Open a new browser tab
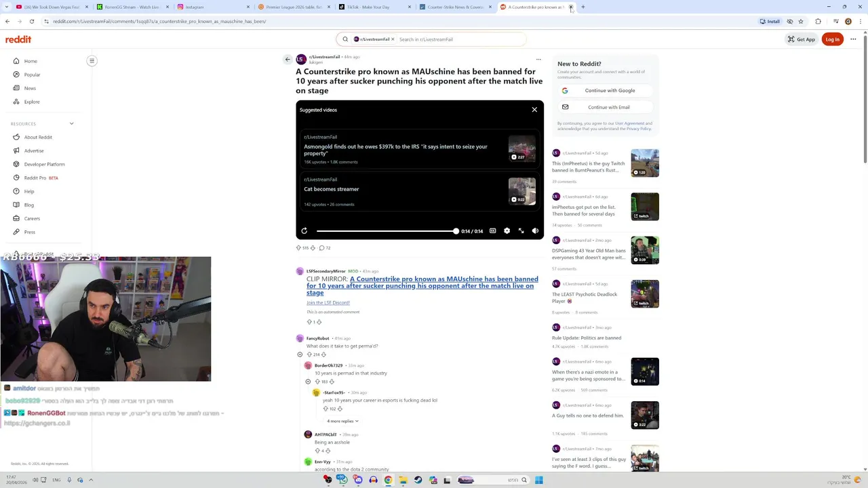 pyautogui.click(x=583, y=7)
